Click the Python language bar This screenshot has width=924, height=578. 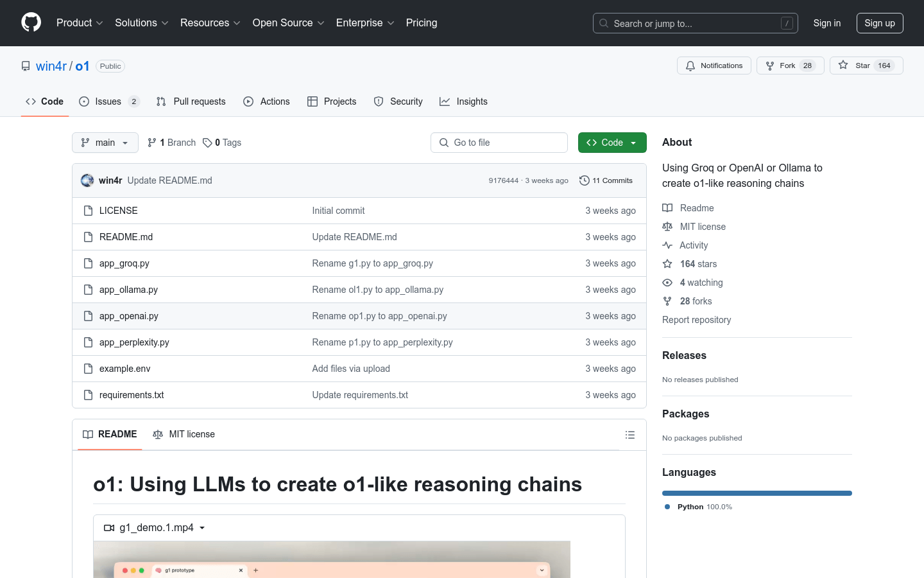tap(757, 493)
